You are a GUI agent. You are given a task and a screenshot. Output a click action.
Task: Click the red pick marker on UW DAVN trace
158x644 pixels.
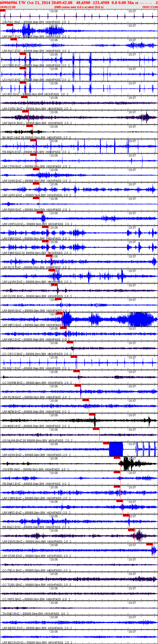131,530
